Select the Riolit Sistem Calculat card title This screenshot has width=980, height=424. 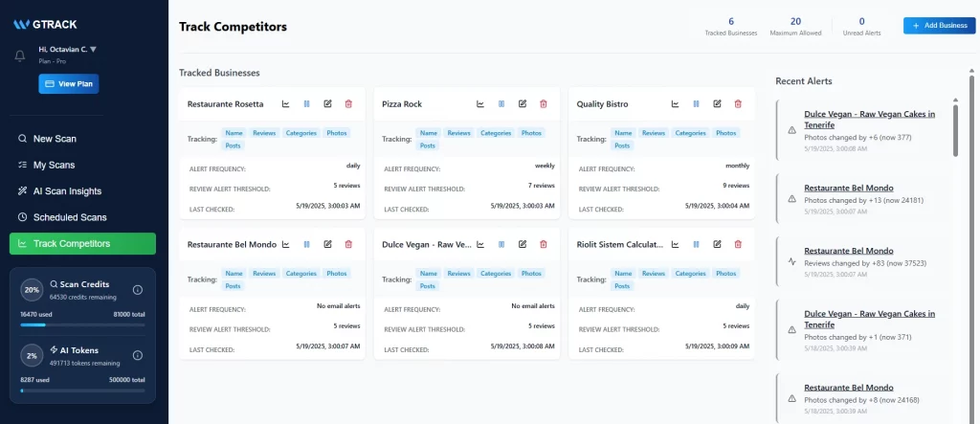coord(619,244)
